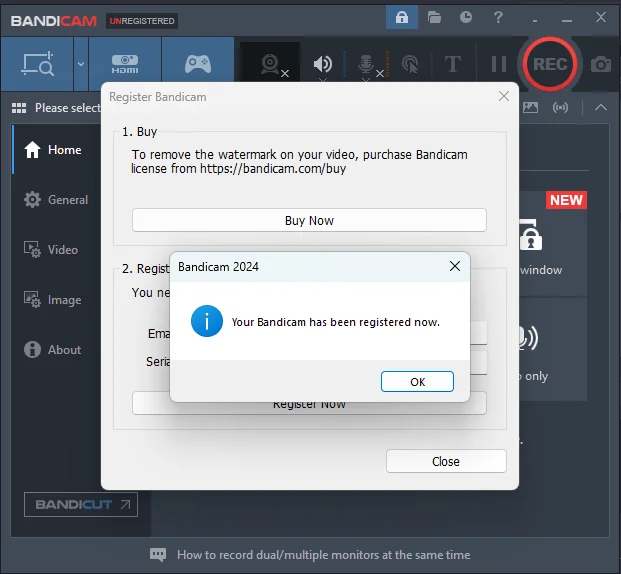Click the locked window recording icon
The image size is (621, 574).
tap(531, 235)
